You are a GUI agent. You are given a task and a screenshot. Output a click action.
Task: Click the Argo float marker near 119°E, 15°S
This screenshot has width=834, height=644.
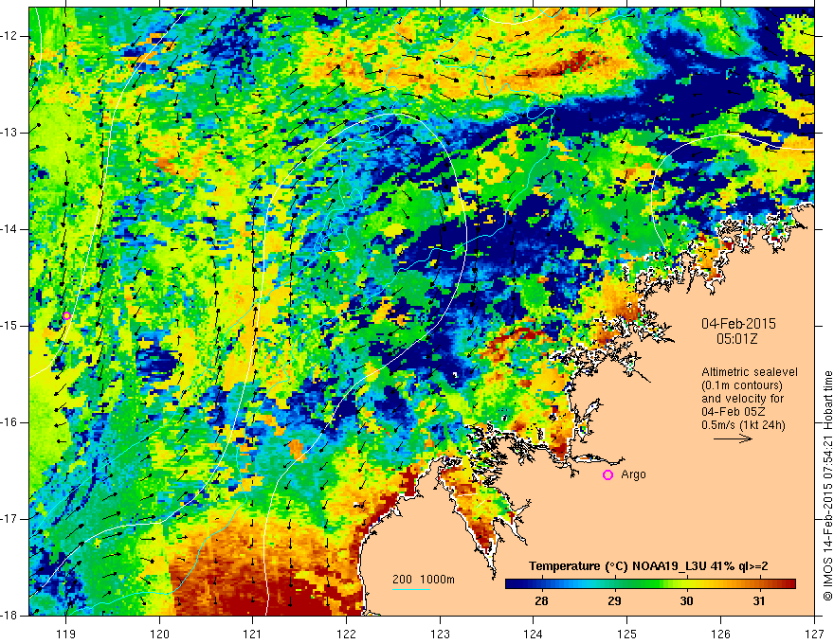[x=66, y=316]
